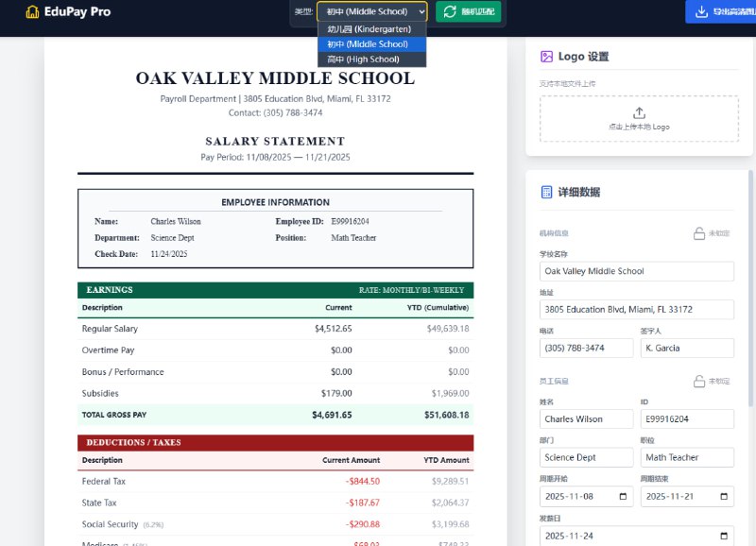Select 幼儿园 (Kindergarten) from the dropdown
The height and width of the screenshot is (546, 756).
(371, 28)
